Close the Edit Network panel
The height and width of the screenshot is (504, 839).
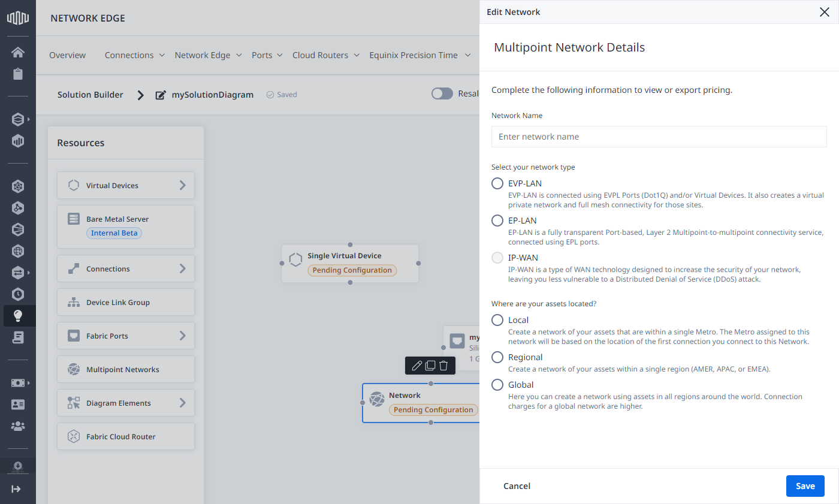pyautogui.click(x=824, y=12)
